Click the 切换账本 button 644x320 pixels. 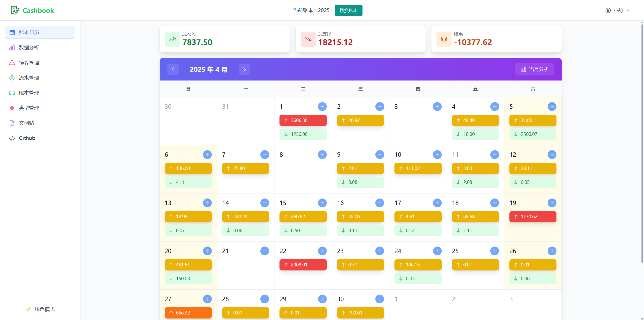pos(348,10)
